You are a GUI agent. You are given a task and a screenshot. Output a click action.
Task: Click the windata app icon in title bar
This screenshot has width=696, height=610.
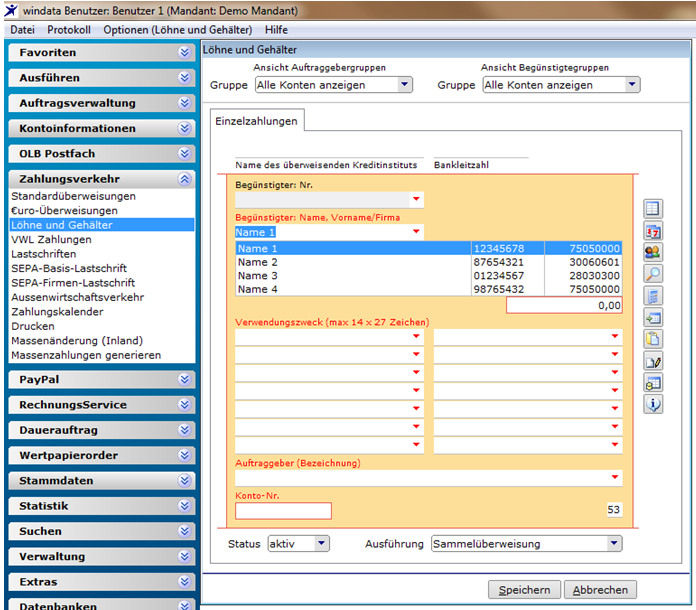pyautogui.click(x=11, y=10)
